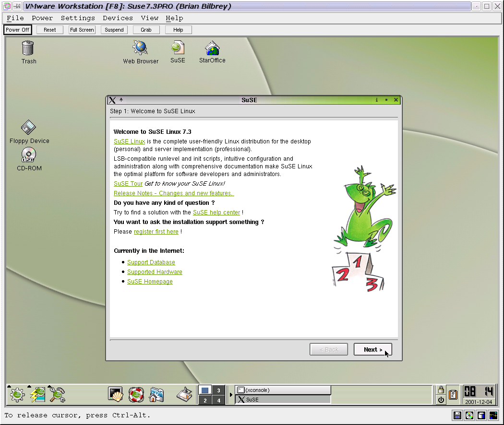
Task: Select the xconsole taskbar entry
Action: tap(283, 390)
